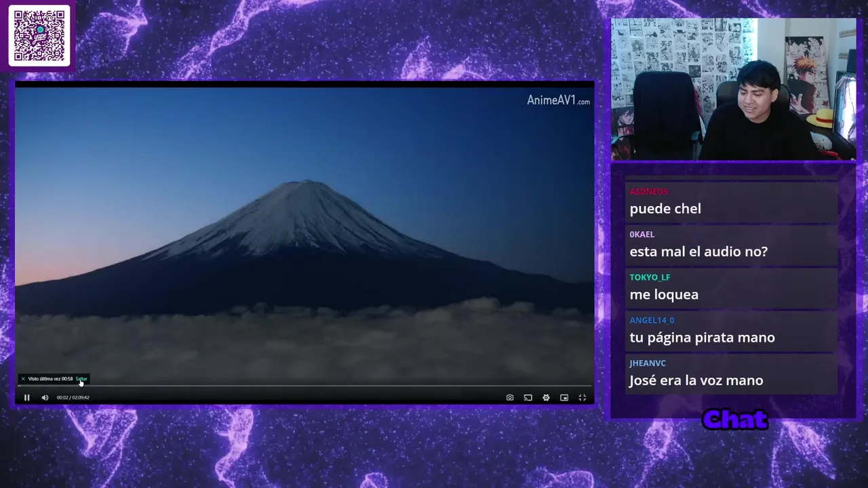Click the streamer webcam feed

(x=733, y=89)
